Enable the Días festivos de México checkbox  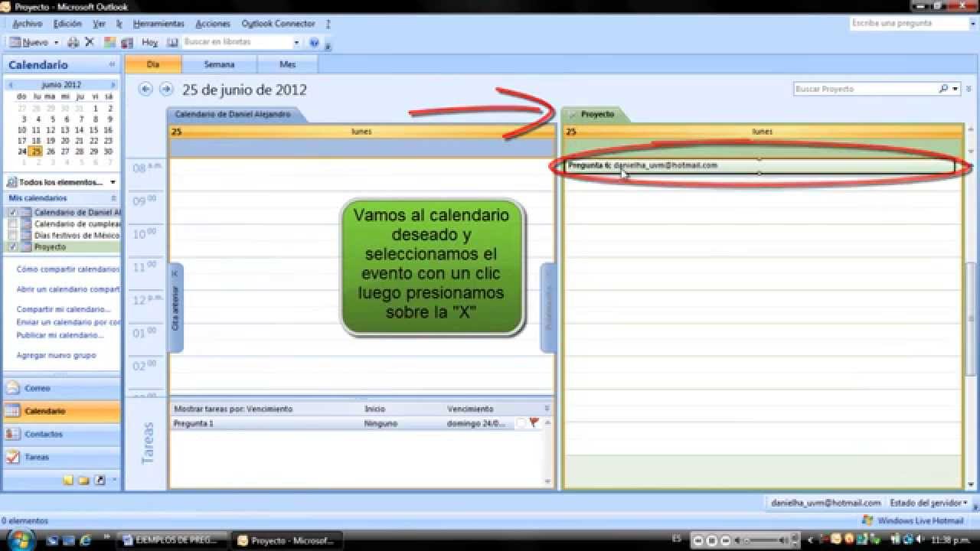[12, 236]
